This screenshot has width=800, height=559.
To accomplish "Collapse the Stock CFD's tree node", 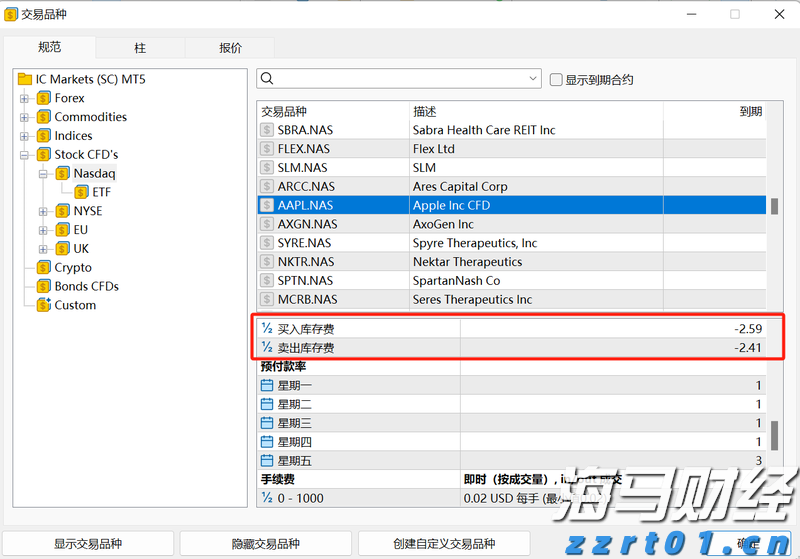I will point(25,155).
